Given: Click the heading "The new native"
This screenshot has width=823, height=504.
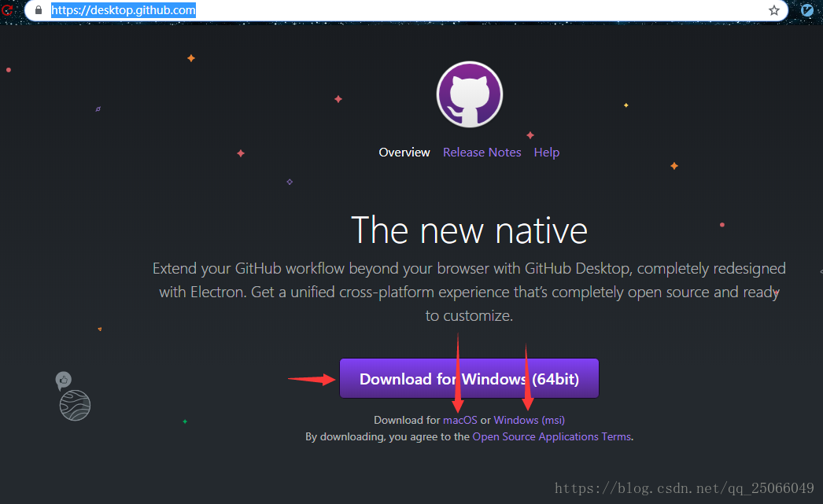Looking at the screenshot, I should coord(469,230).
